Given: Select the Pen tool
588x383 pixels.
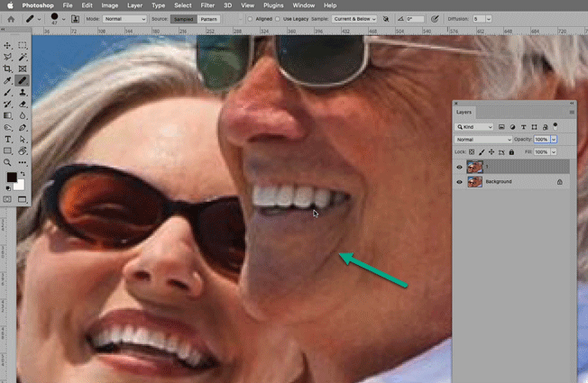Looking at the screenshot, I should 23,127.
